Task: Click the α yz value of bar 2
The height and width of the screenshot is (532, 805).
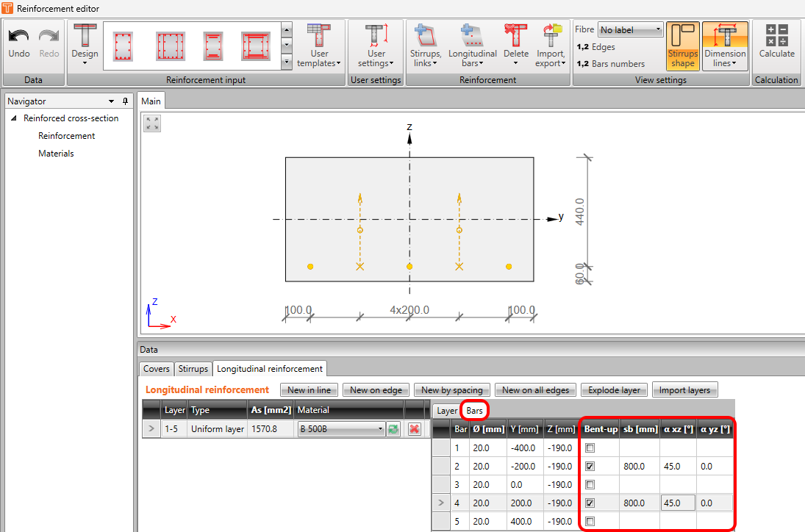Action: (715, 467)
